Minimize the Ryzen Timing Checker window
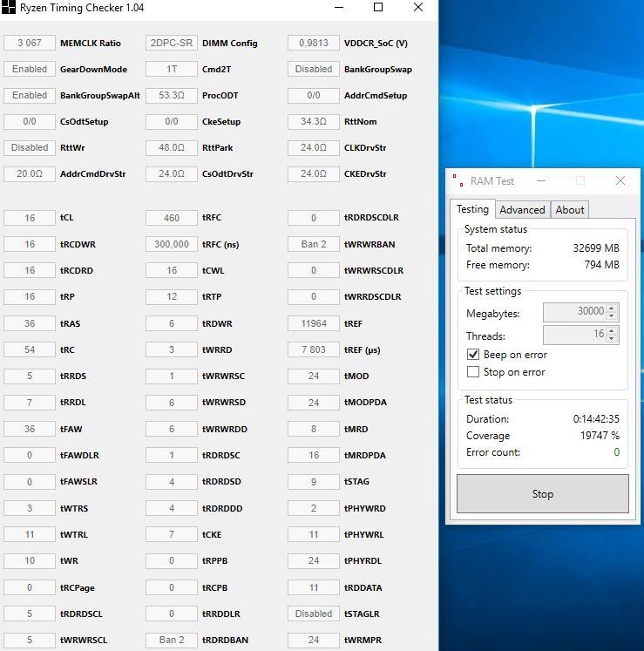 [339, 7]
